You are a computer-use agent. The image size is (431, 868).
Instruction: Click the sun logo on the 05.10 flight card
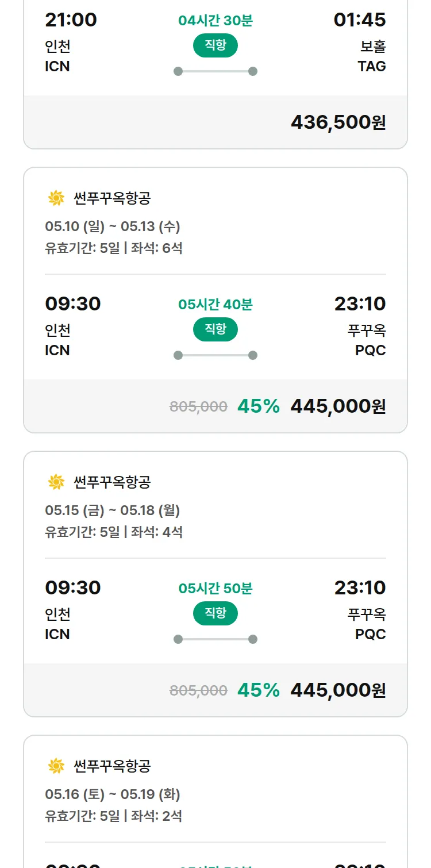[56, 198]
